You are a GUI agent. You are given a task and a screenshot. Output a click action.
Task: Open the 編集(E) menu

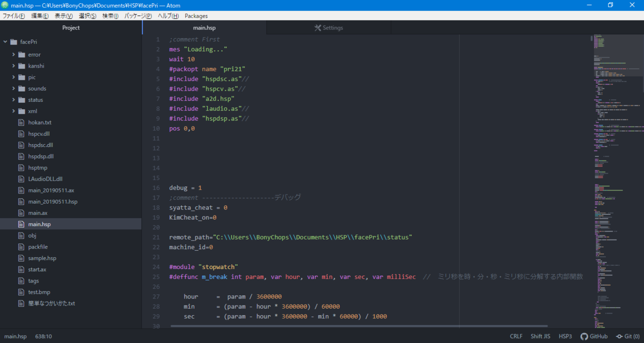pos(40,16)
